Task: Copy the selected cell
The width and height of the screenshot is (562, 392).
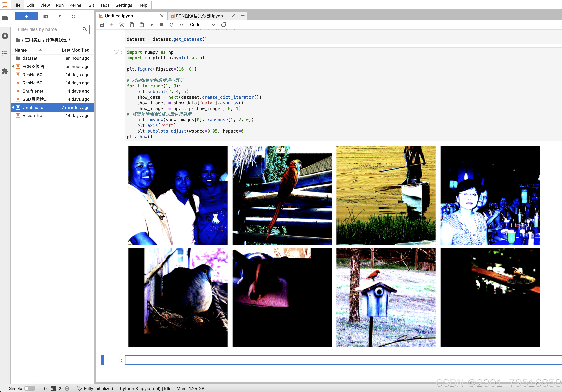Action: point(132,25)
